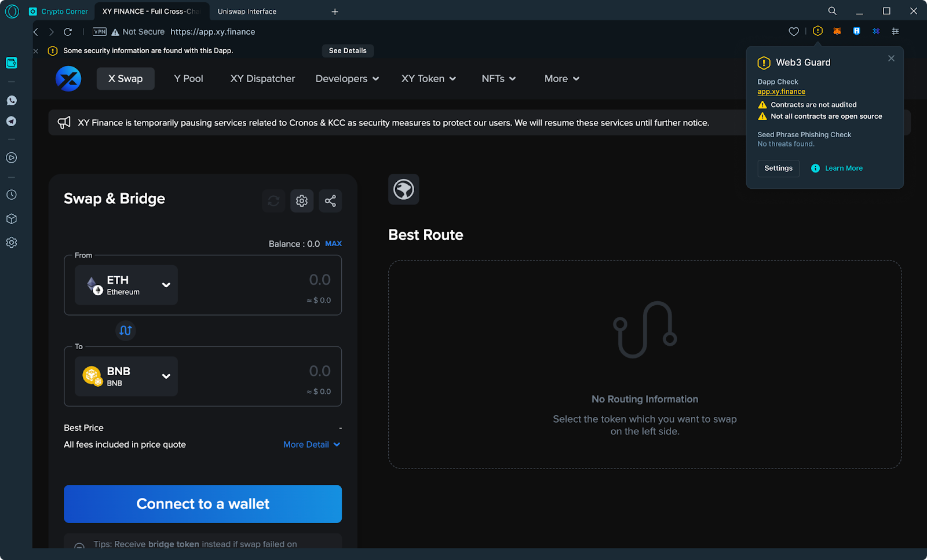Open a new browser tab
The height and width of the screenshot is (560, 927).
(x=335, y=12)
